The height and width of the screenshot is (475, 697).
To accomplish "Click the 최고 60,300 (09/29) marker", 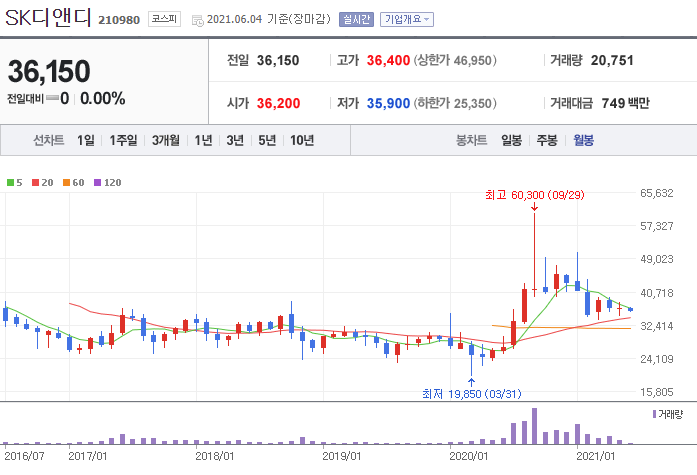I will tap(535, 195).
